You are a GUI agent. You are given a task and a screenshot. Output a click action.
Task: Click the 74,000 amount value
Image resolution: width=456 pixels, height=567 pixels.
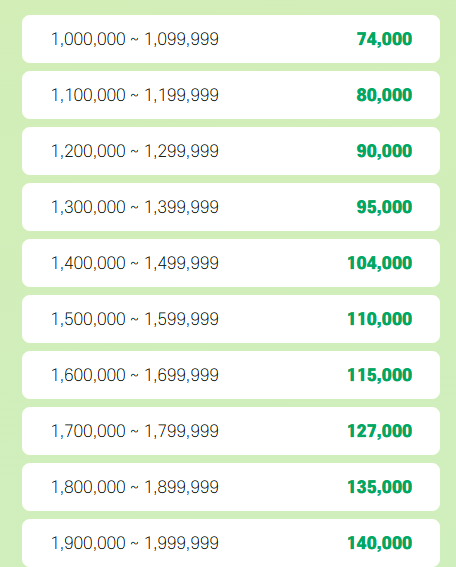click(x=384, y=39)
